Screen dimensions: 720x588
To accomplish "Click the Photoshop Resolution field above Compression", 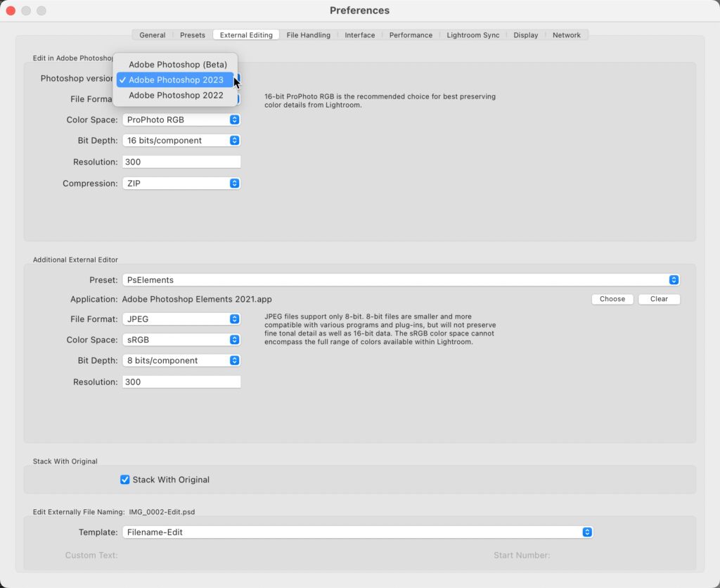I will pos(181,162).
